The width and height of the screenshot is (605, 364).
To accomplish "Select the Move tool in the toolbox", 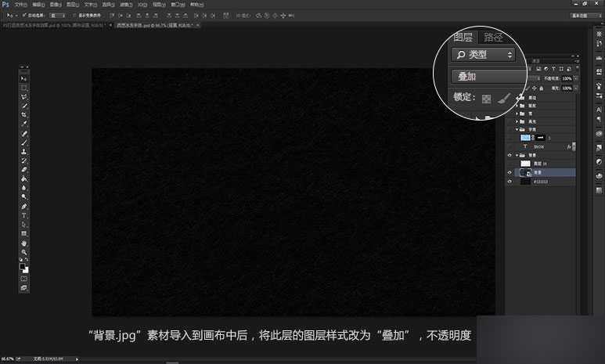I will click(x=24, y=78).
